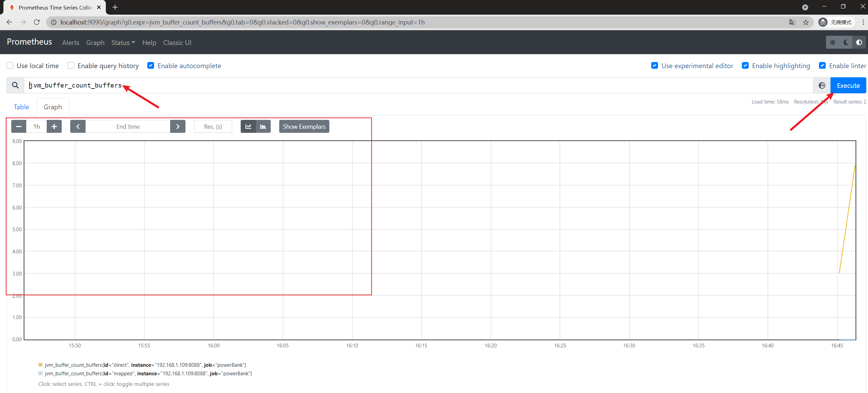The image size is (868, 393).
Task: Open the Status dropdown menu
Action: pyautogui.click(x=123, y=43)
